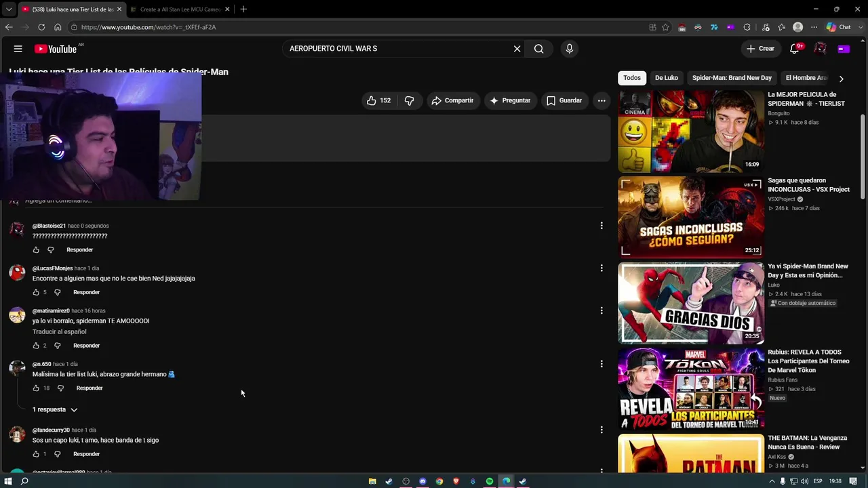The image size is (868, 488).
Task: Focus the YouTube search input field
Action: point(399,49)
